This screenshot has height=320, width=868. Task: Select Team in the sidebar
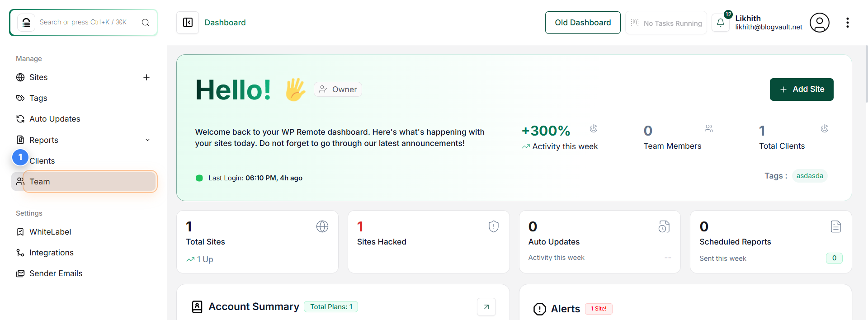[40, 181]
